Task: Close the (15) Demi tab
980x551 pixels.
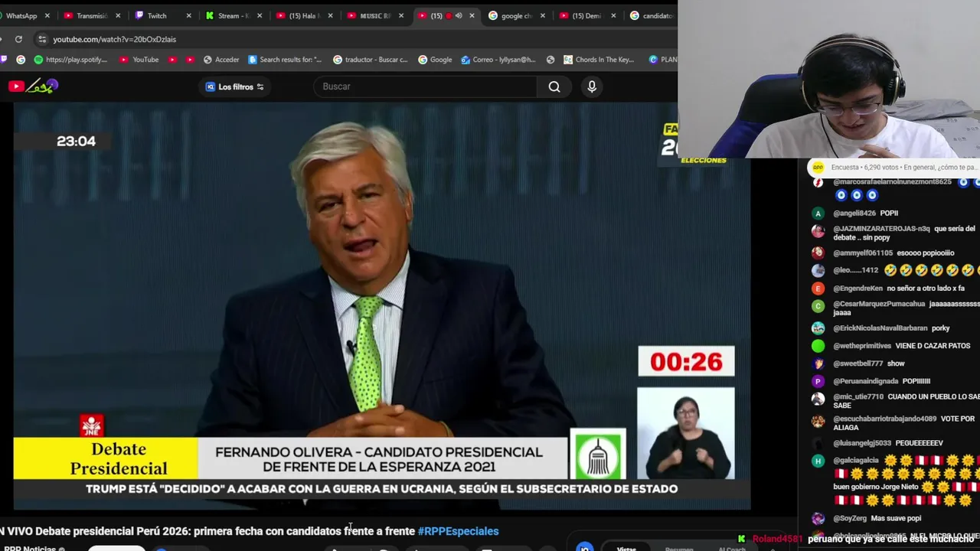Action: pyautogui.click(x=613, y=15)
